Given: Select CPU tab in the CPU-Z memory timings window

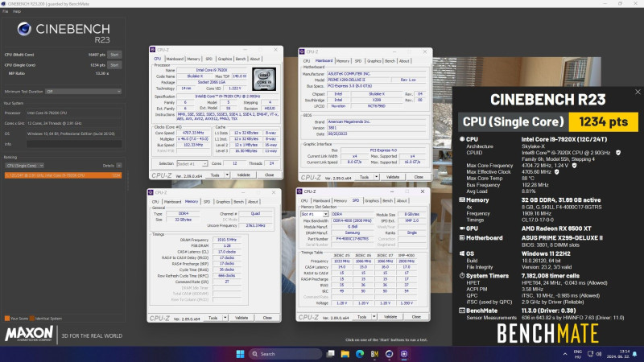Looking at the screenshot, I should 155,202.
